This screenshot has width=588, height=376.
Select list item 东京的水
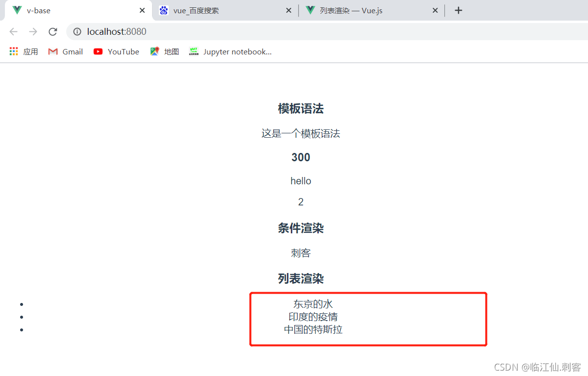point(313,304)
